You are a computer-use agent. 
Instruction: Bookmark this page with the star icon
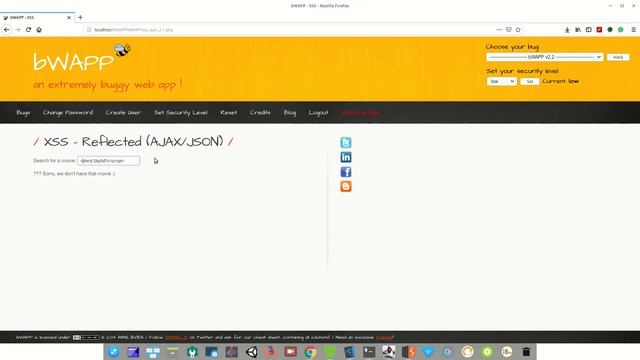pos(518,29)
